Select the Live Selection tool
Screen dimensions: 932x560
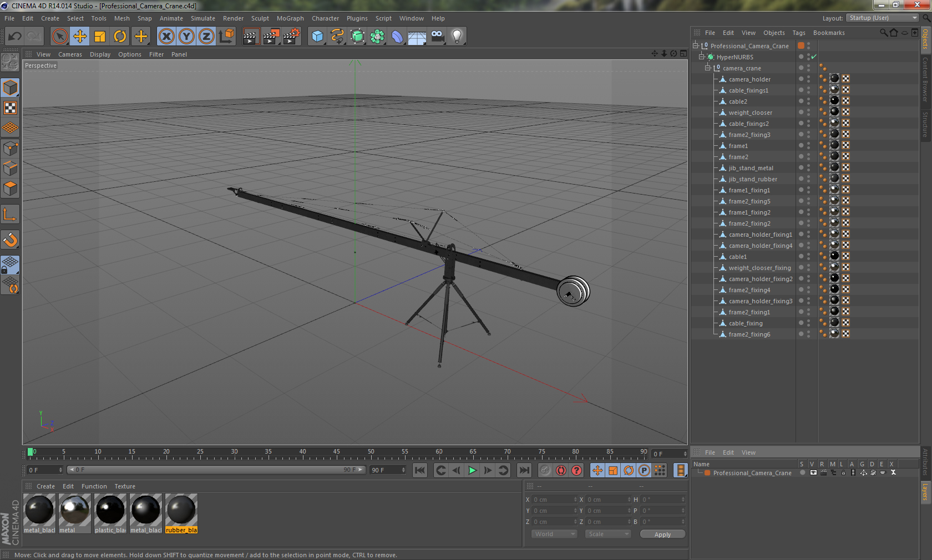pos(60,37)
